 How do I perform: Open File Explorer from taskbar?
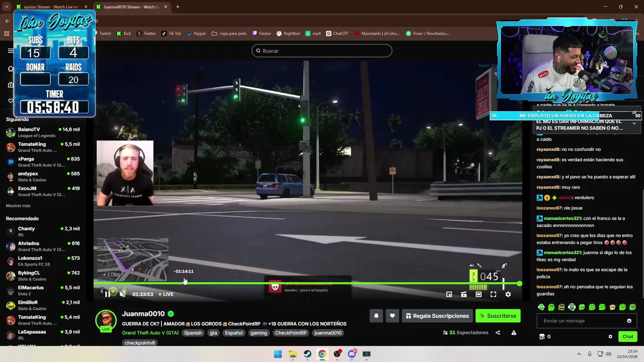pos(292,354)
